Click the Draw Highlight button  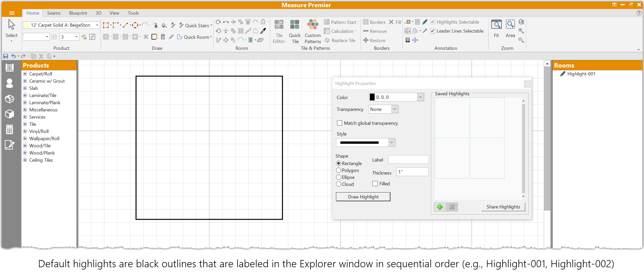pyautogui.click(x=363, y=197)
